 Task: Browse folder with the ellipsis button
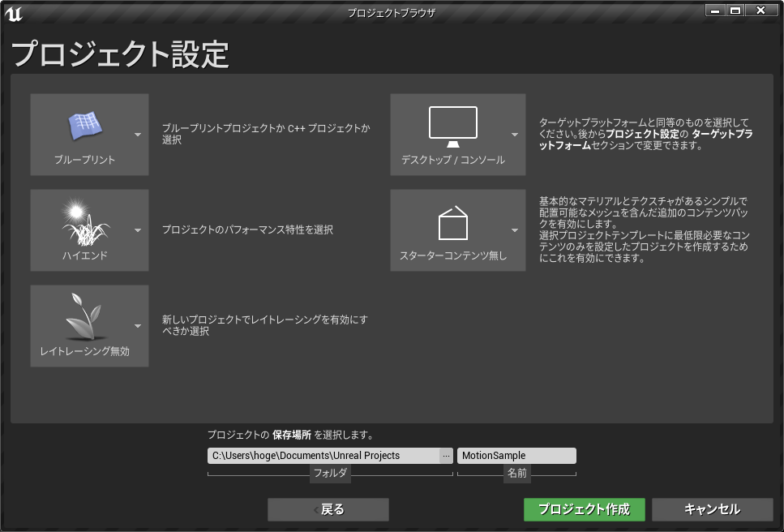(446, 456)
